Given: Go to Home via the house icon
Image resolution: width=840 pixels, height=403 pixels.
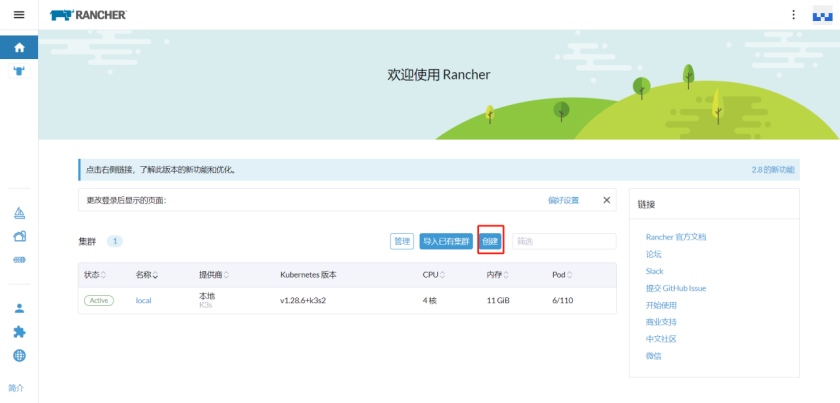Looking at the screenshot, I should tap(19, 47).
